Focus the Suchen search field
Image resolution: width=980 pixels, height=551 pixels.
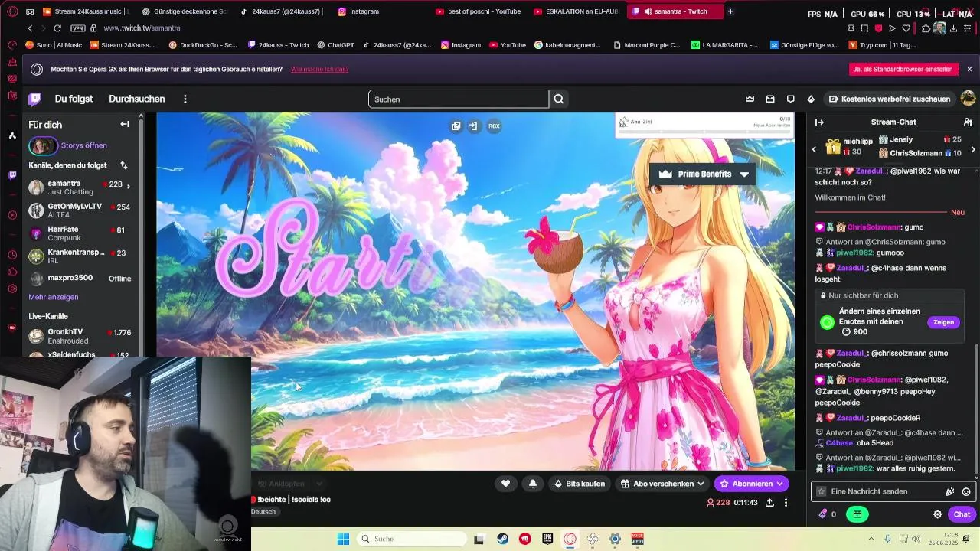pos(459,99)
